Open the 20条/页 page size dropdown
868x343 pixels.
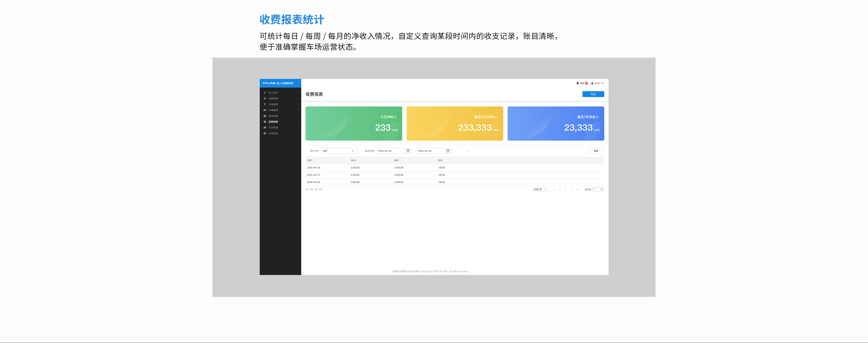pos(540,189)
